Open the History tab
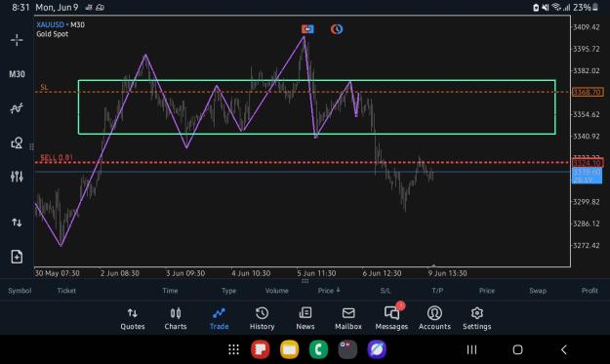The height and width of the screenshot is (364, 610). pos(262,318)
